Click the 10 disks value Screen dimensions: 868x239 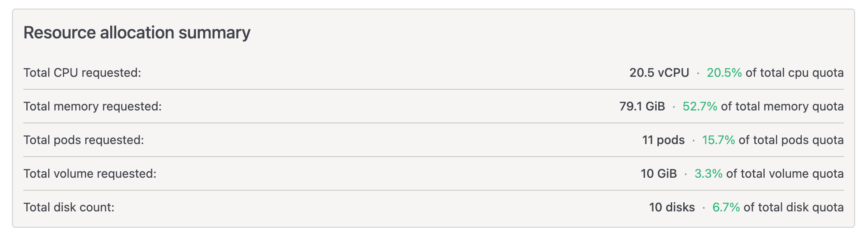click(x=672, y=207)
